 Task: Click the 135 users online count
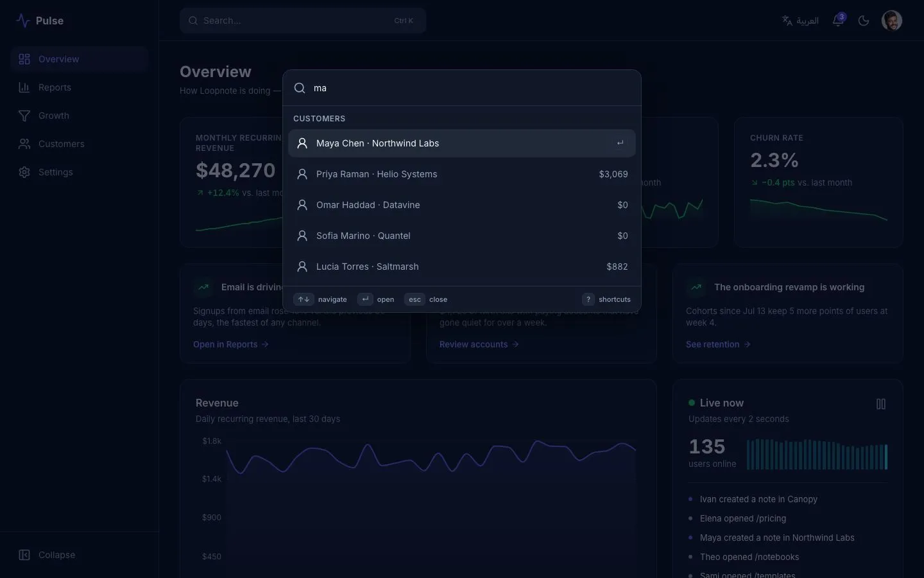coord(707,446)
